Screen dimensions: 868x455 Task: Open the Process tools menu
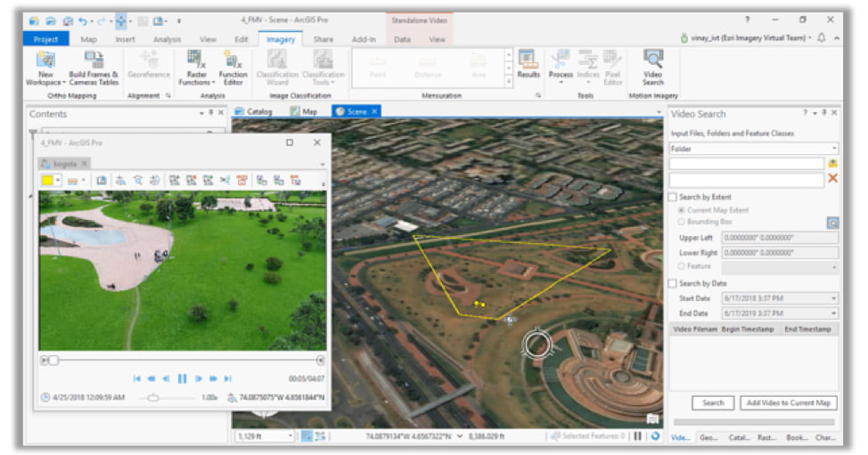pos(561,67)
